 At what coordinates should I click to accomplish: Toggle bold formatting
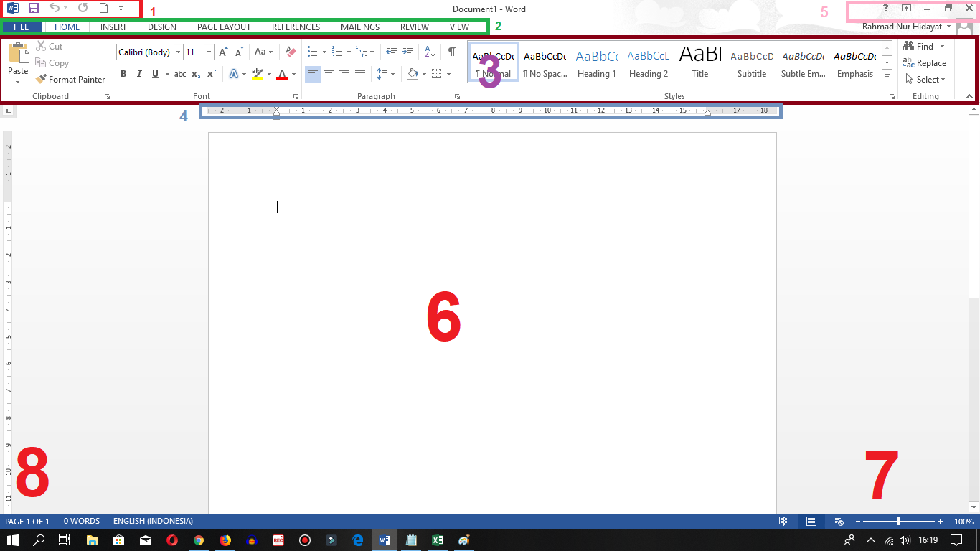123,74
